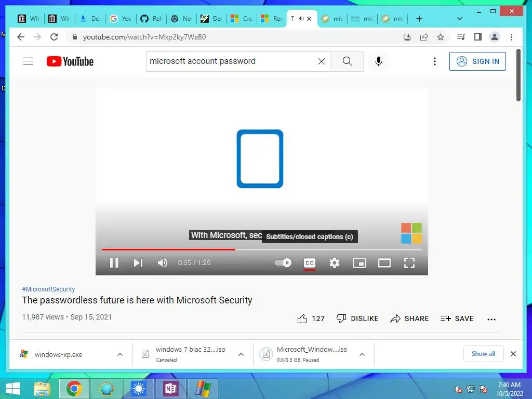This screenshot has height=399, width=532.
Task: Open the taskbar clock and date
Action: [x=509, y=389]
